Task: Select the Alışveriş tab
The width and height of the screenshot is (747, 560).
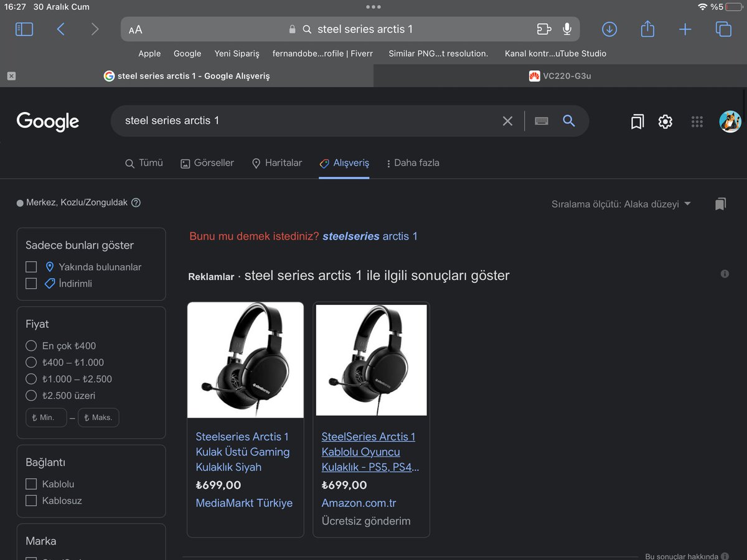Action: click(x=344, y=163)
